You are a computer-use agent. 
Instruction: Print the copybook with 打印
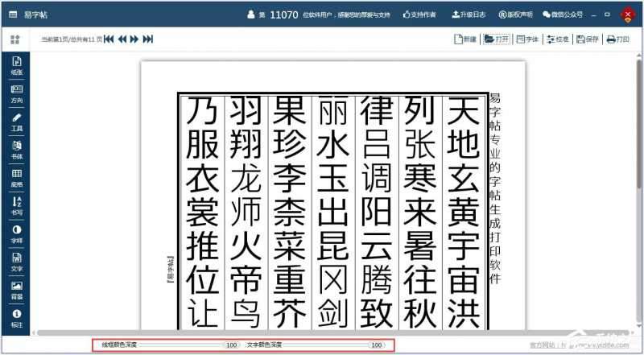point(618,39)
